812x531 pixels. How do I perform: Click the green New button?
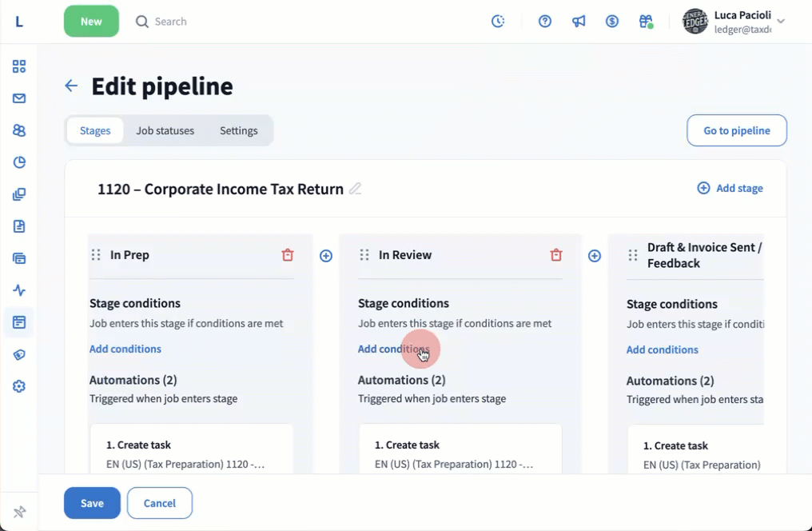point(91,22)
